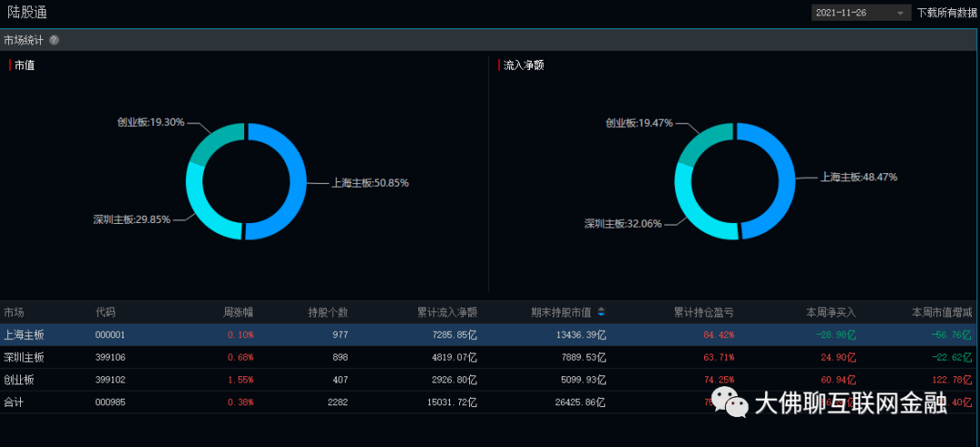Click 60.94亿 weekly net buy cell
This screenshot has height=447, width=980.
pyautogui.click(x=838, y=380)
